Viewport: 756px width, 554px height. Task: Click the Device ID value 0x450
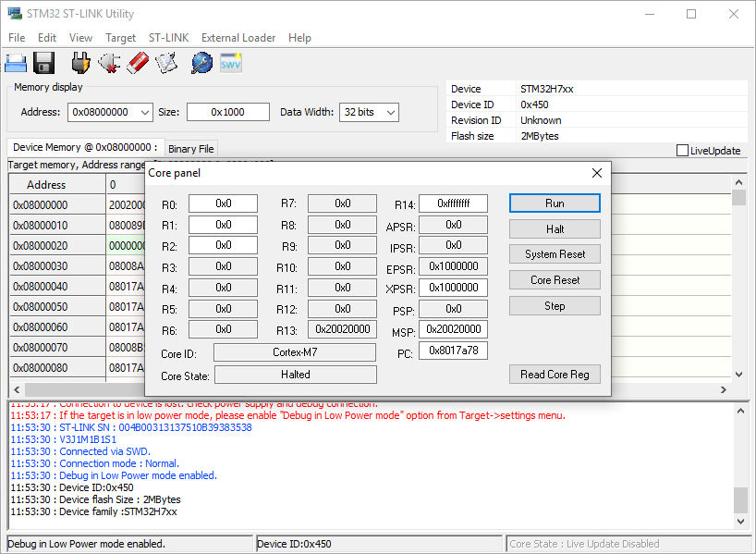[535, 105]
